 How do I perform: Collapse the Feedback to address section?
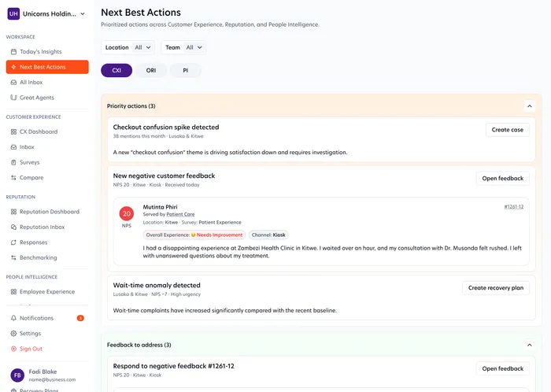click(529, 345)
